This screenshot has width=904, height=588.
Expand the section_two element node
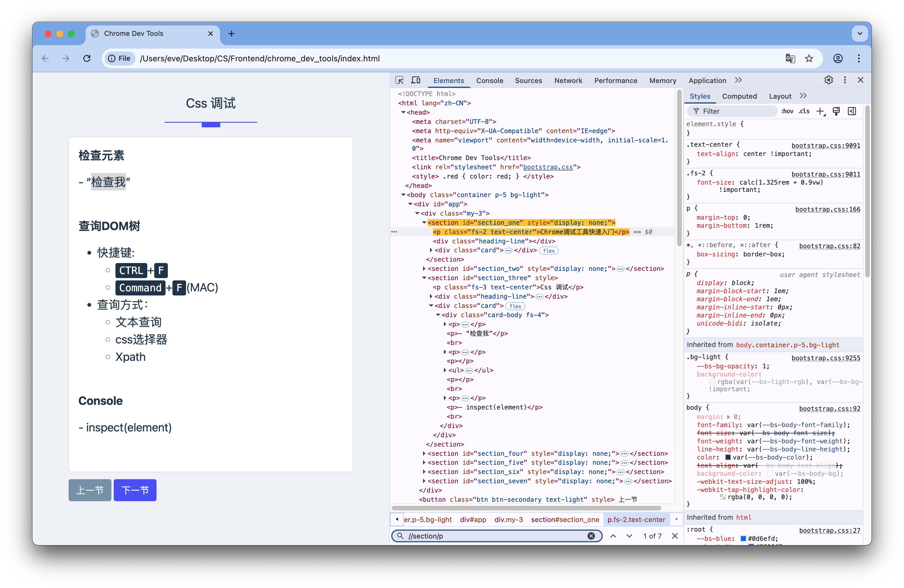424,269
